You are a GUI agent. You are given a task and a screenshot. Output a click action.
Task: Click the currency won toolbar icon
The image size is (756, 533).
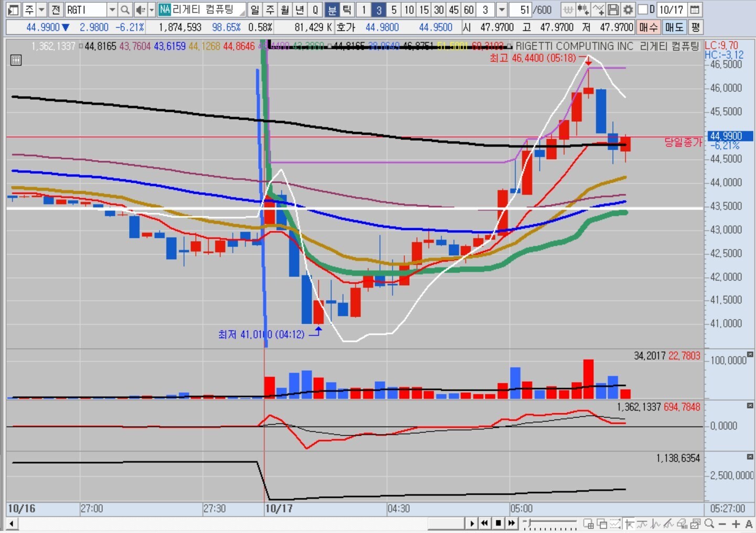pos(568,9)
